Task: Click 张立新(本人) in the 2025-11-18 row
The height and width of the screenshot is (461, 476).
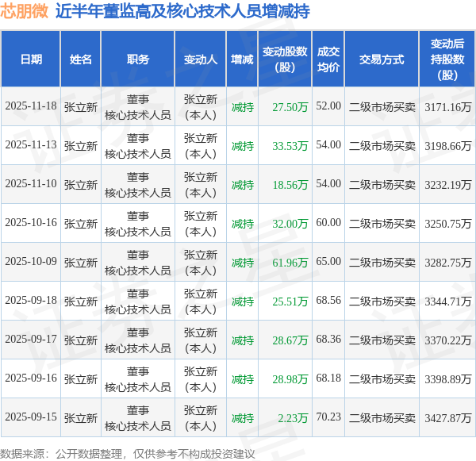Action: click(201, 107)
